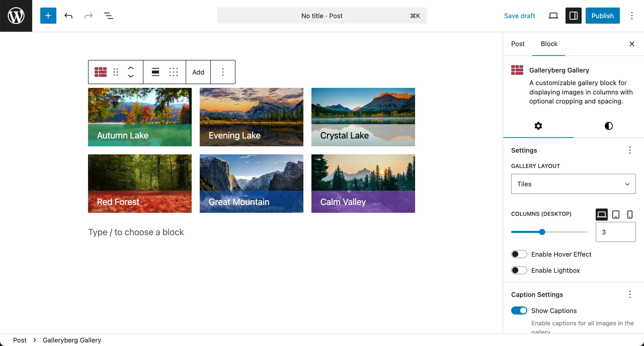The image size is (644, 346).
Task: Select the Galleryberg Gallery block icon in toolbar
Action: [100, 72]
